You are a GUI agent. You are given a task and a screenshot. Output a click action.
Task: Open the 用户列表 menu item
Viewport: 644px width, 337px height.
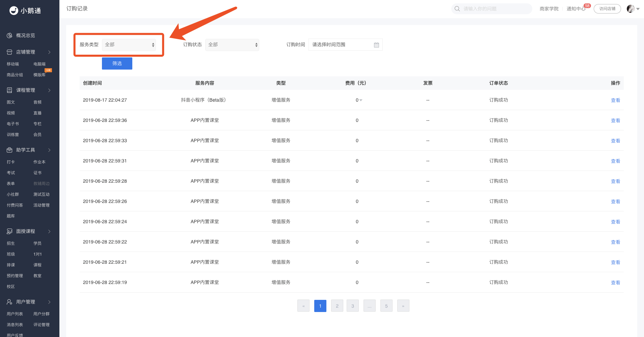pyautogui.click(x=15, y=314)
